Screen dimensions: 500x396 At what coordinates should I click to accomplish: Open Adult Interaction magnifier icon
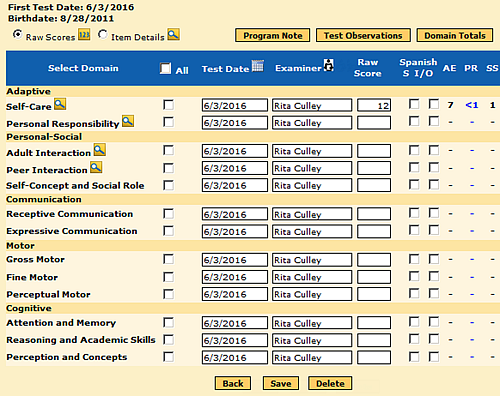click(100, 150)
